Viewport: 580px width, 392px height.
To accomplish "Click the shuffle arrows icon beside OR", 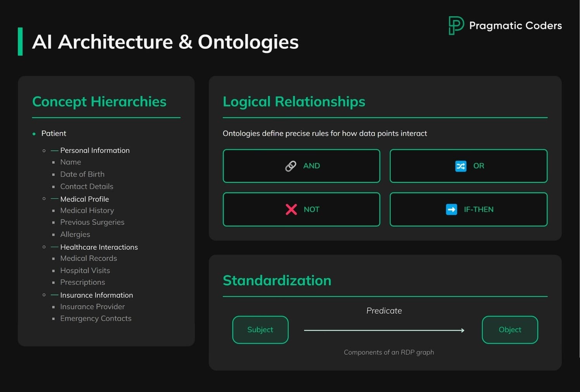I will [x=461, y=166].
